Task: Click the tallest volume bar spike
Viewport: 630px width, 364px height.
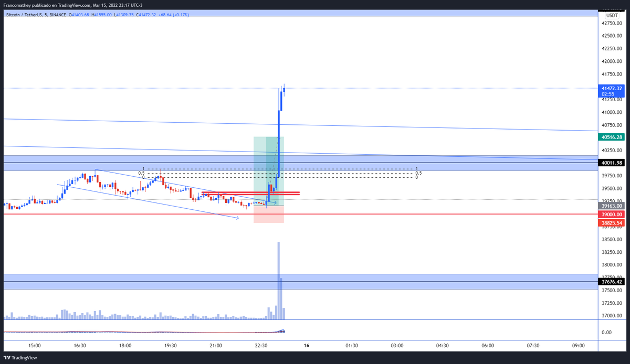Action: click(x=278, y=281)
